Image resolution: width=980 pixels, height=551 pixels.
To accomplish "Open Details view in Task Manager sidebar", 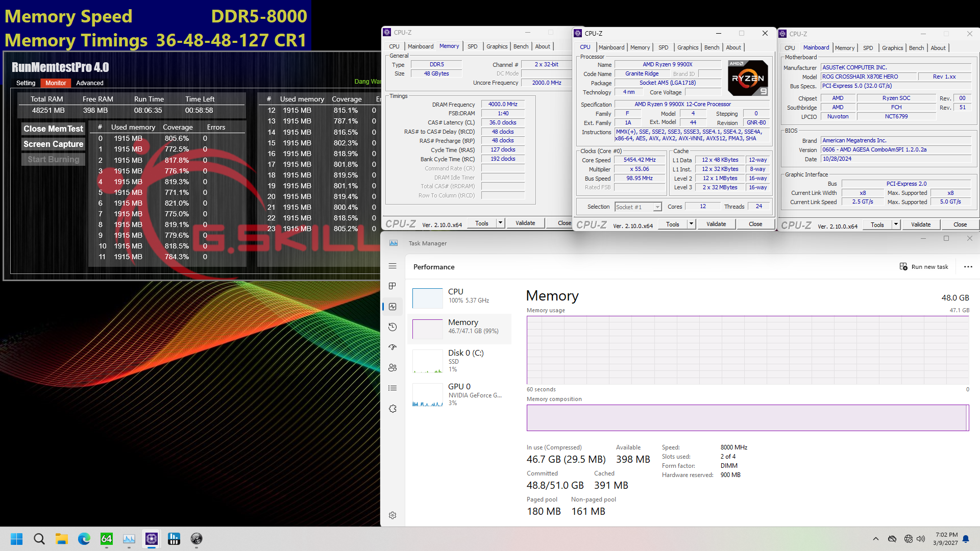I will point(393,388).
